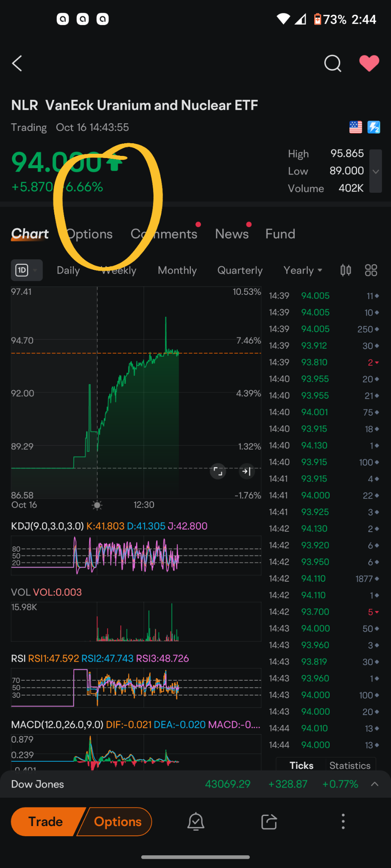Toggle the pink heart favorite icon
This screenshot has height=868, width=391.
tap(369, 64)
